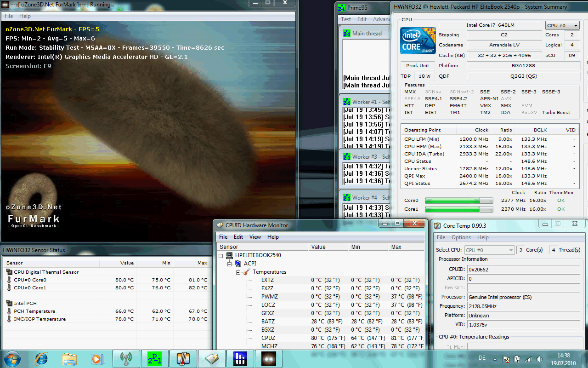Collapse the Temperatures tree branch

[x=238, y=272]
